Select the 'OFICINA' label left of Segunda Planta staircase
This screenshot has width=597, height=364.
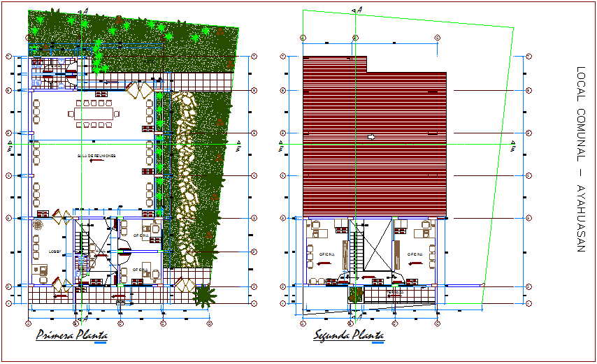point(326,254)
